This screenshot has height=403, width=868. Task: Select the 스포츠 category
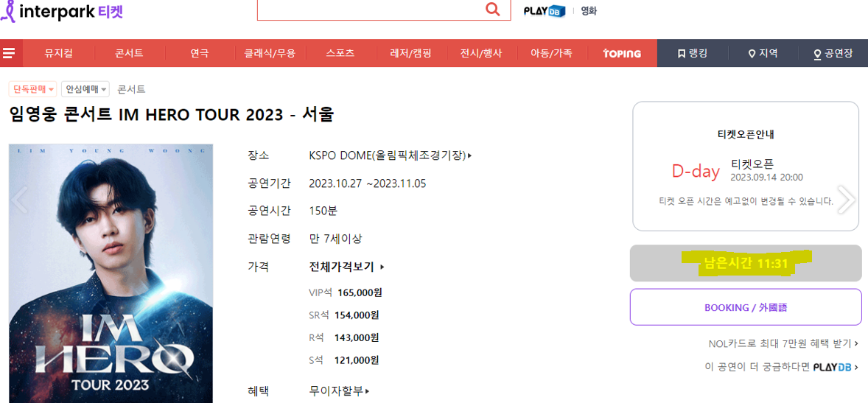[340, 54]
